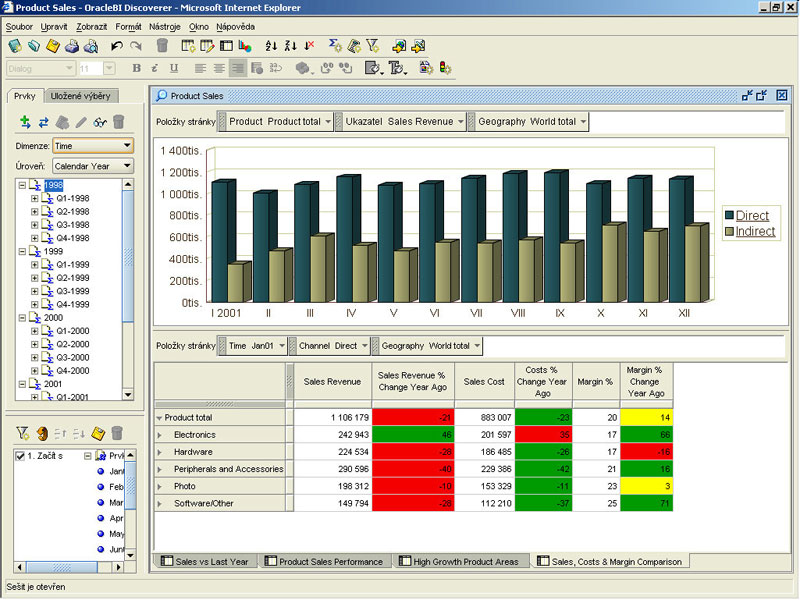
Task: Expand the Software/Other row in the table
Action: [160, 504]
